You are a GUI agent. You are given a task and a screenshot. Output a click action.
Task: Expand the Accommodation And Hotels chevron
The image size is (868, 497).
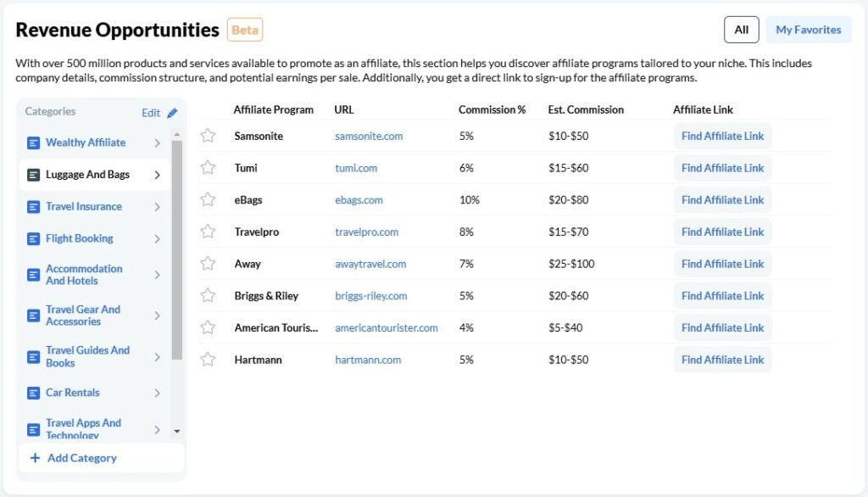[x=157, y=275]
